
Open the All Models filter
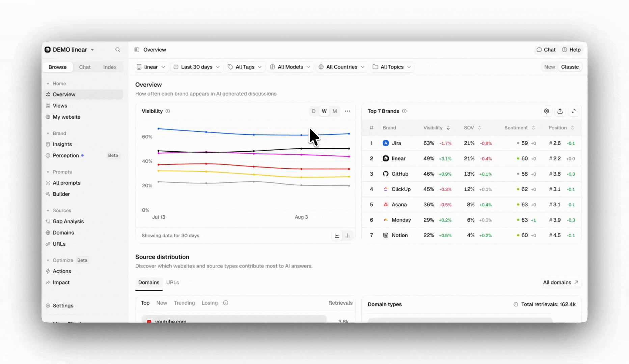[290, 67]
